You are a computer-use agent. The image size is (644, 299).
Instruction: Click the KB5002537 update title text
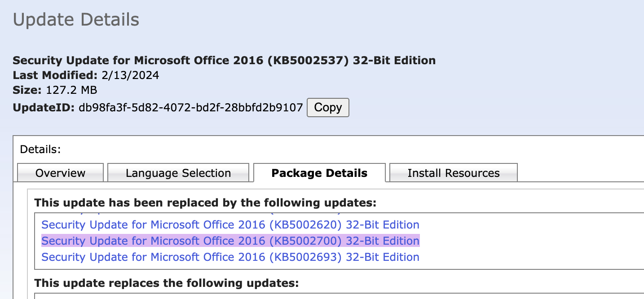(224, 60)
